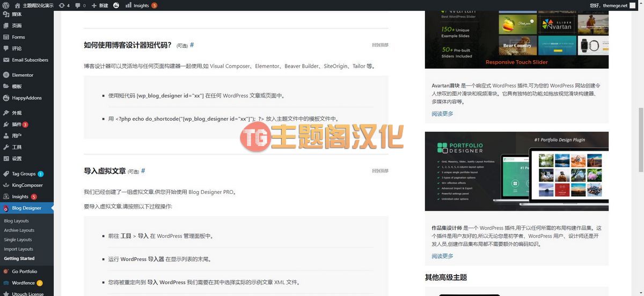Open Import Layouts submenu item

19,249
